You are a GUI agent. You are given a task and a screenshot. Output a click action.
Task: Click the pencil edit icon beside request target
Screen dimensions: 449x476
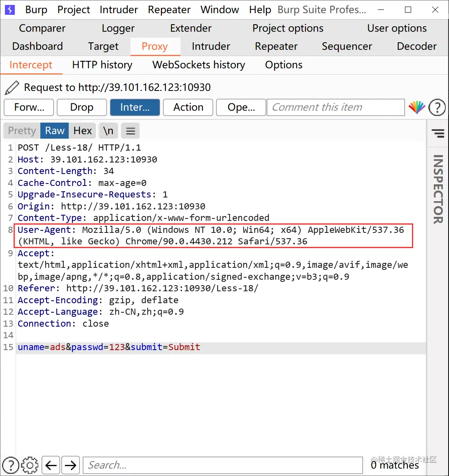(x=12, y=88)
